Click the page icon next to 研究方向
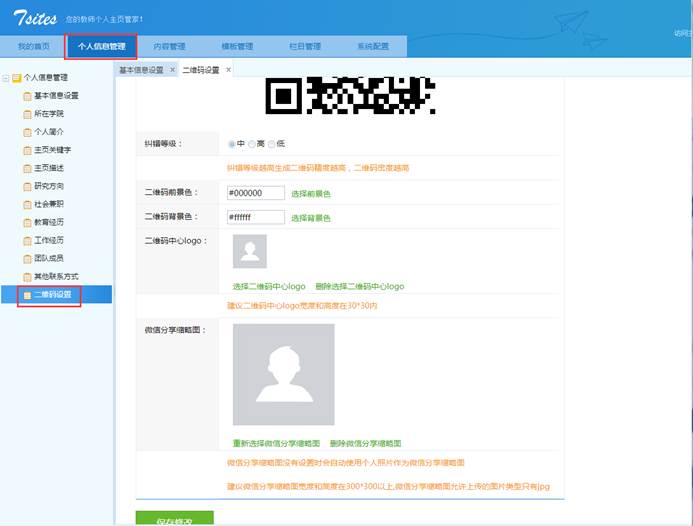 27,186
